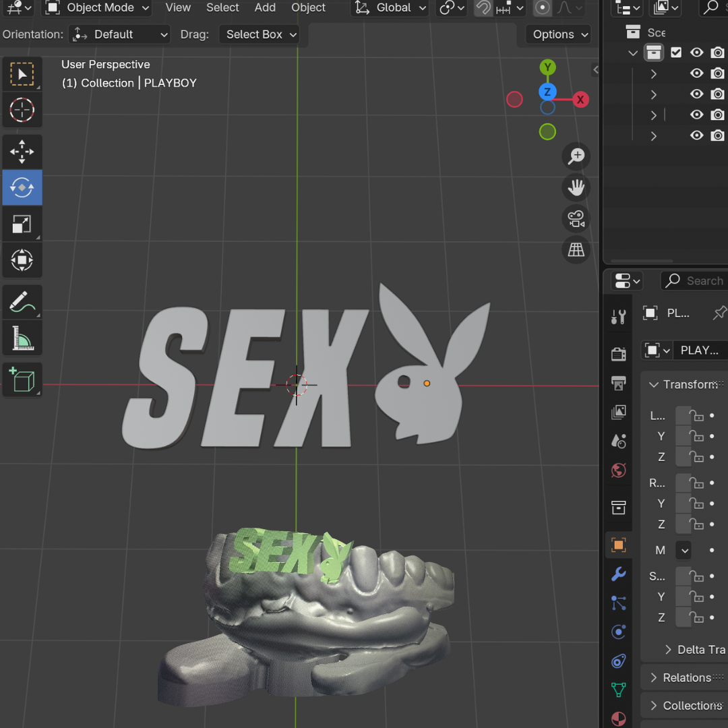Click the properties Search field
The width and height of the screenshot is (728, 728).
(x=694, y=281)
